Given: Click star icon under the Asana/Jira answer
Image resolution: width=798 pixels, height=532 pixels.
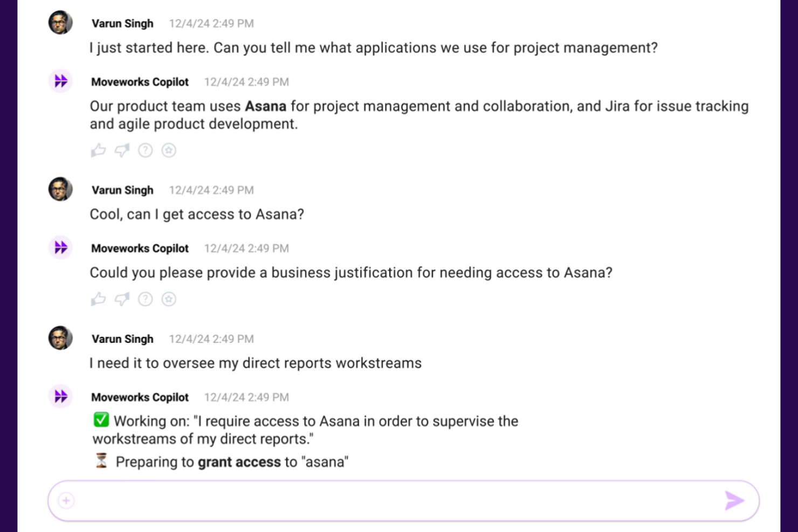Looking at the screenshot, I should point(169,150).
